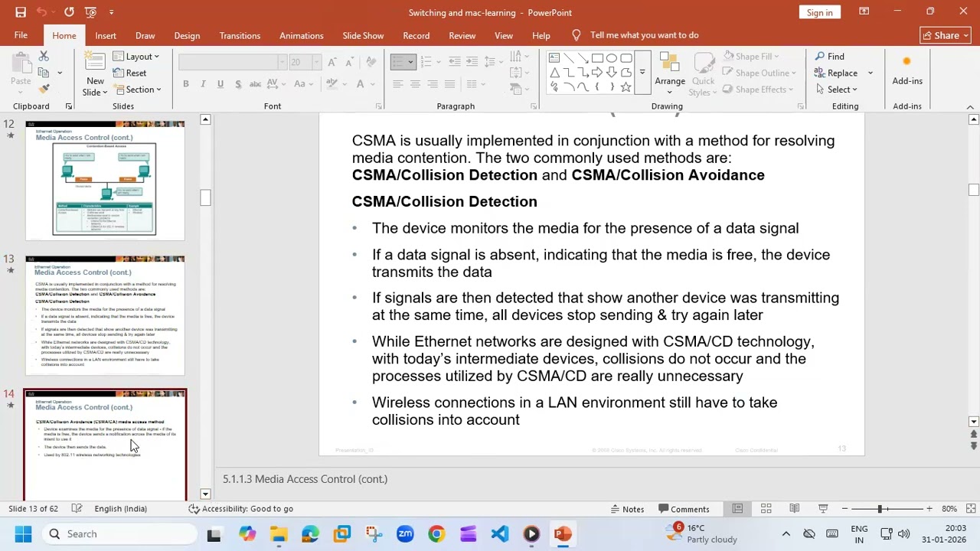Open the Select dropdown in the Editing group
The width and height of the screenshot is (980, 551).
835,90
